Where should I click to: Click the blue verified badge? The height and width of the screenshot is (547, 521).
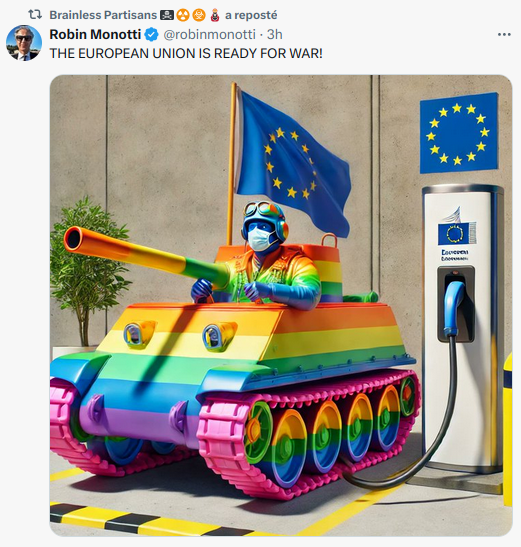(151, 35)
